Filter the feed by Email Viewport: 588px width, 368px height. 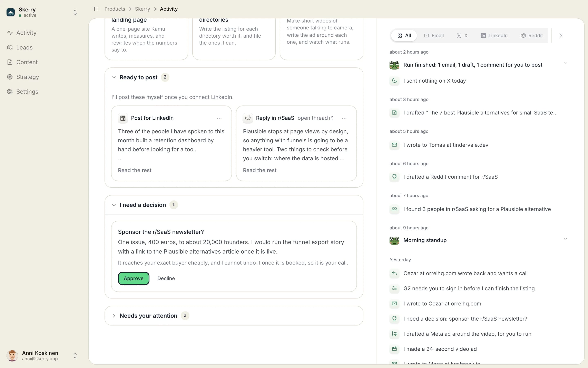coord(434,36)
